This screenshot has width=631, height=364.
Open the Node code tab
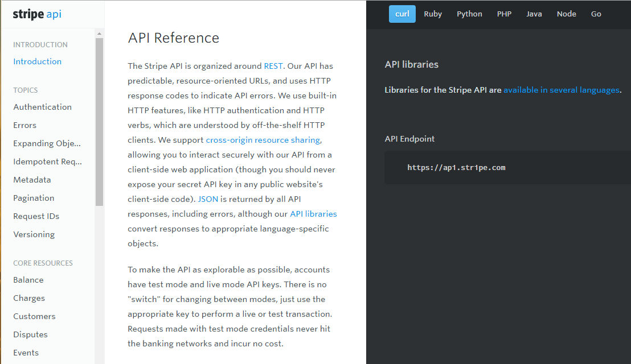click(x=566, y=14)
